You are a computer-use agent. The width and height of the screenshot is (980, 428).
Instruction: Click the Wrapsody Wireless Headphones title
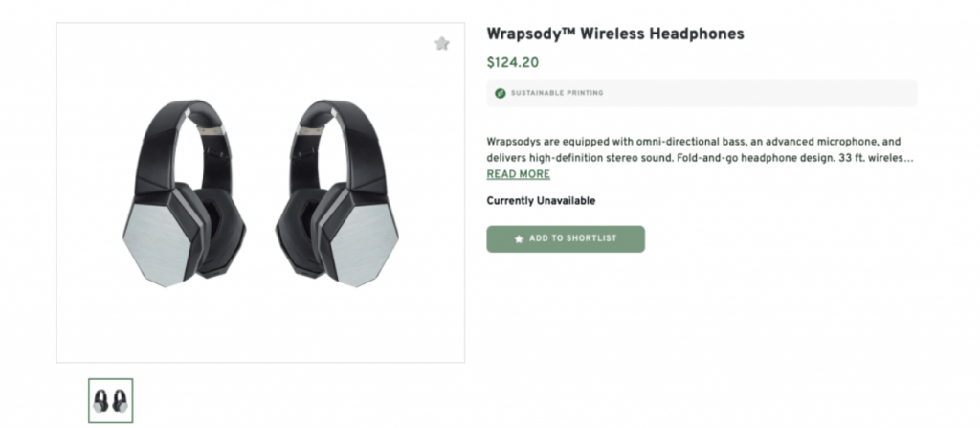tap(614, 34)
